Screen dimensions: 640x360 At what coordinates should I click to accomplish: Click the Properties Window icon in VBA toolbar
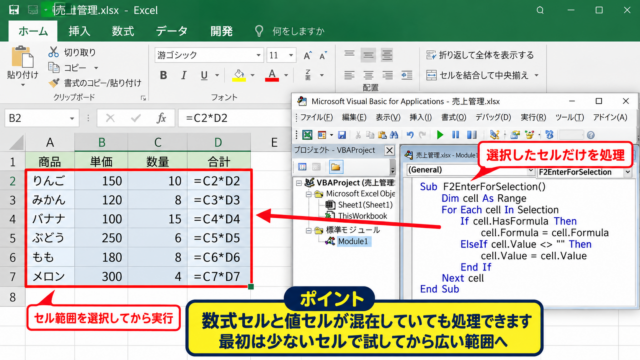point(529,135)
